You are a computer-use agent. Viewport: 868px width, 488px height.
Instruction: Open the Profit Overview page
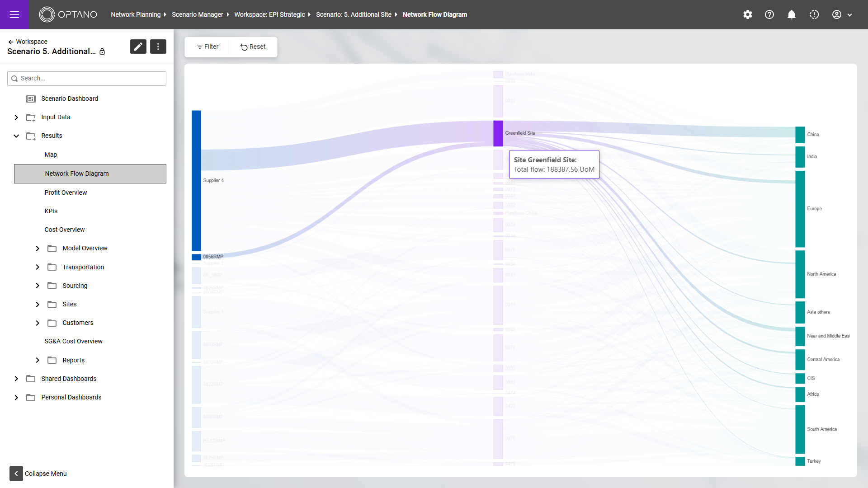tap(66, 192)
